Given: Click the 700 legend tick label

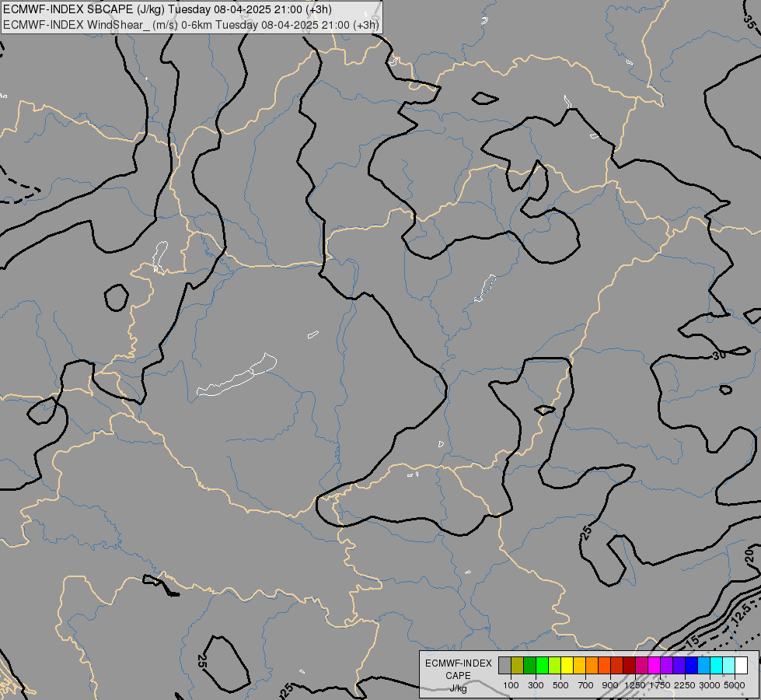Looking at the screenshot, I should pos(586,685).
